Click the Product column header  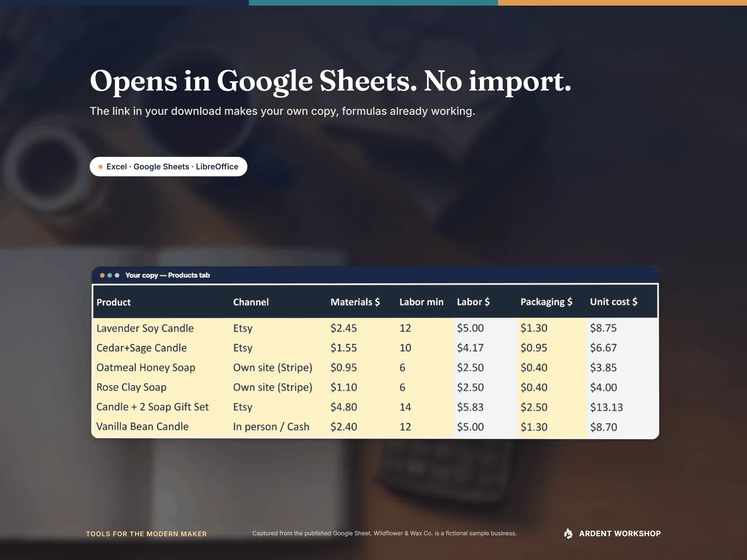coord(113,302)
